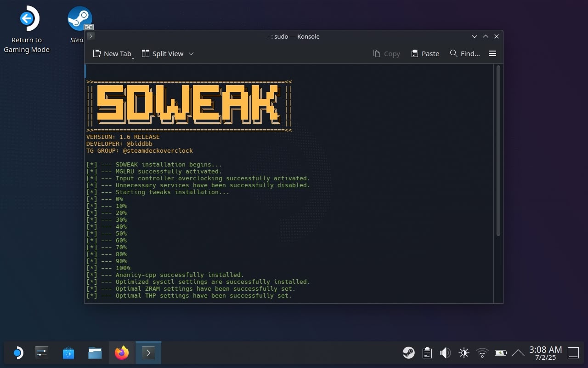Click the '@steamdeckoverclock' TG group text

coord(158,151)
